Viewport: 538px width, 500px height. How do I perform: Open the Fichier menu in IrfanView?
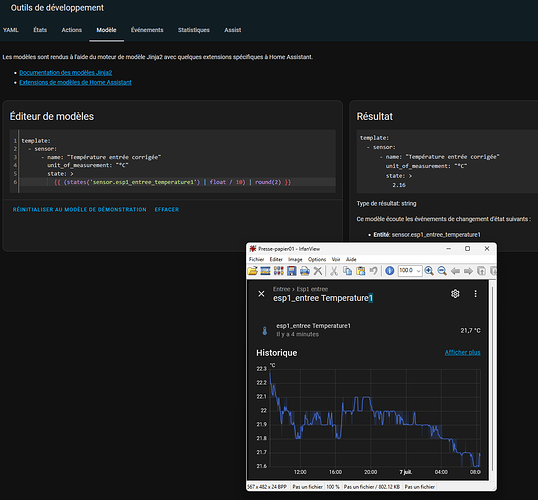coord(256,259)
